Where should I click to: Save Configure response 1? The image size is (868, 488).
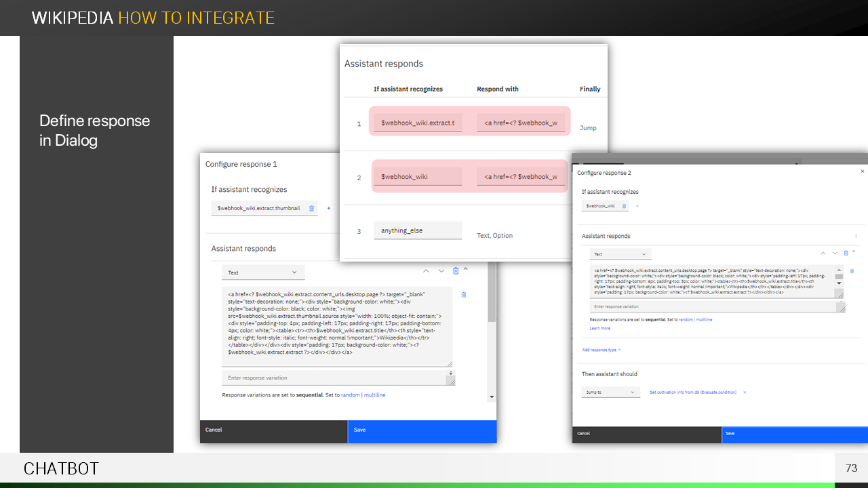(x=422, y=430)
